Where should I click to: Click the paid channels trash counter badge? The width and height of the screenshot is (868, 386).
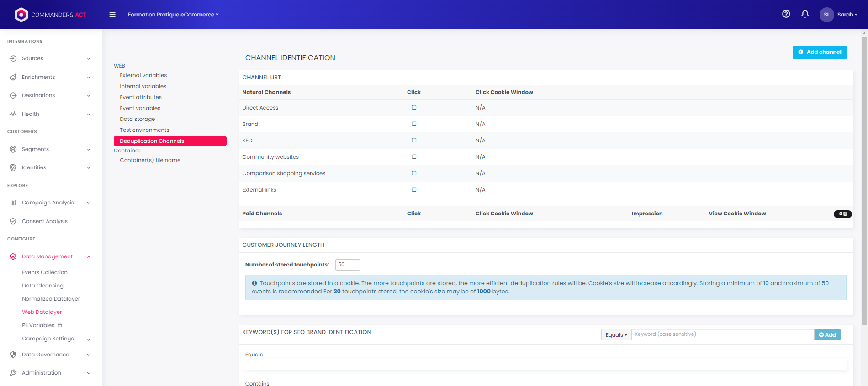842,214
